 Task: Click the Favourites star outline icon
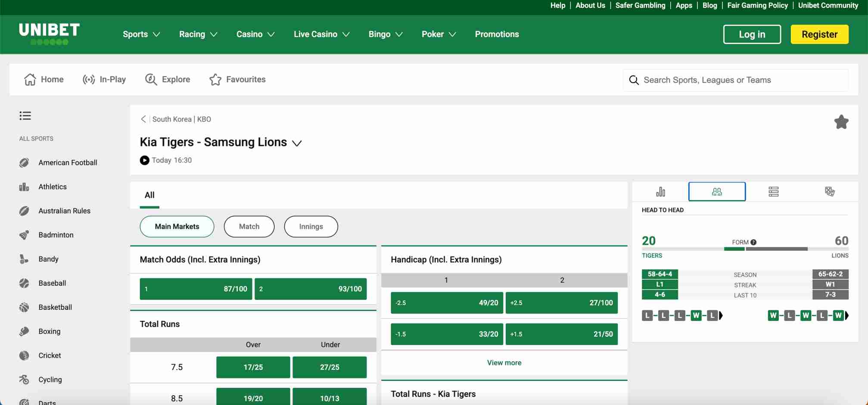pyautogui.click(x=215, y=79)
